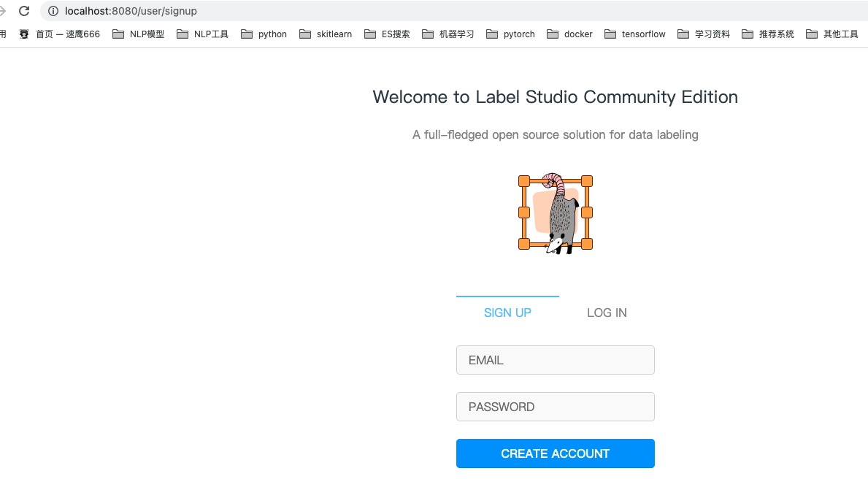Select the SIGN UP tab

point(507,313)
